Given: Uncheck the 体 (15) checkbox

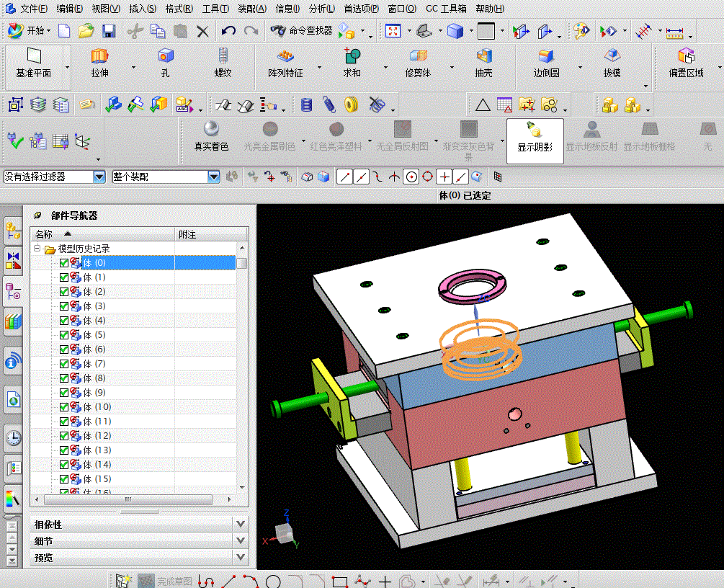Looking at the screenshot, I should coord(64,479).
